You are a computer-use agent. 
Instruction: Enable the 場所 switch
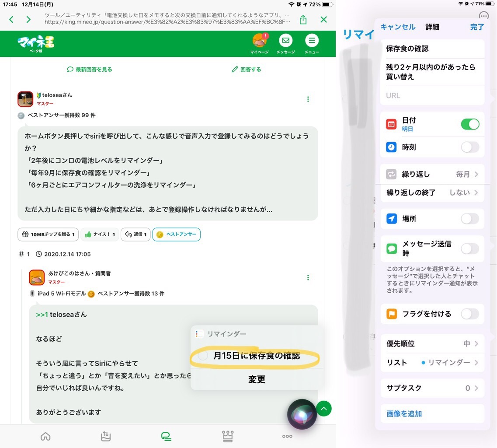coord(470,219)
